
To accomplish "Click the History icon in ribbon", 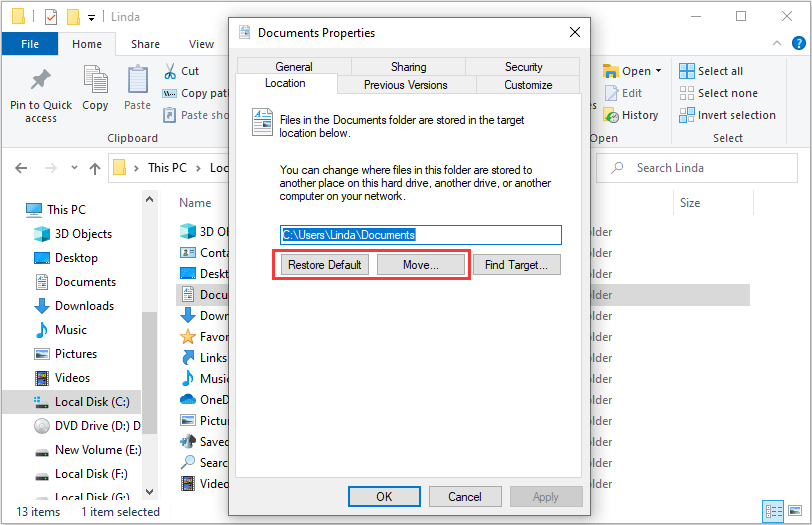I will (611, 115).
